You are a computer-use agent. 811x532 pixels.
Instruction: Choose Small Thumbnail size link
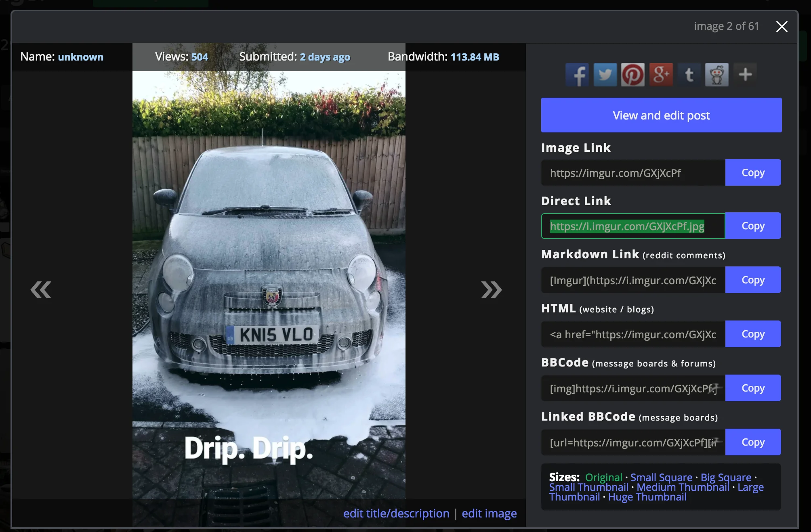(x=588, y=487)
